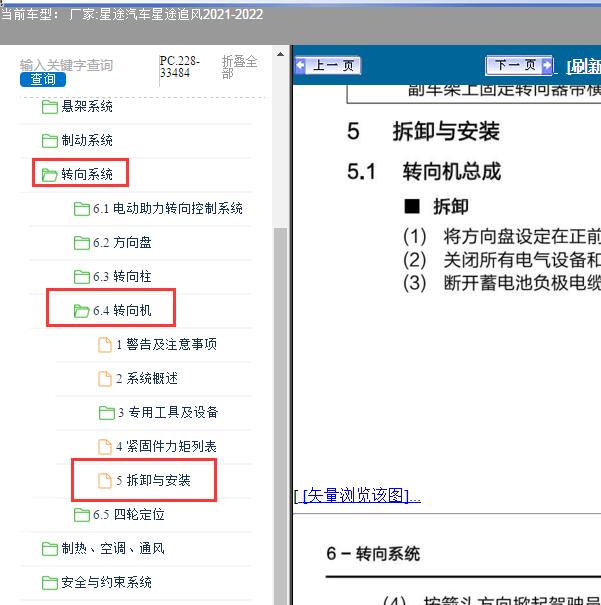The width and height of the screenshot is (601, 605).
Task: Select 6.1 电动助力转向控制系统 entry
Action: (x=168, y=208)
